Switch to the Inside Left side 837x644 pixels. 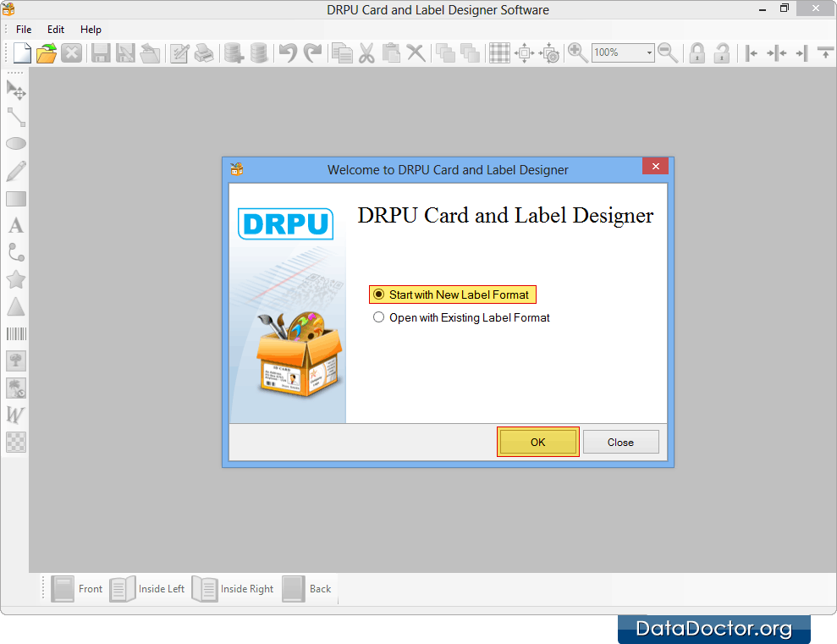(146, 588)
